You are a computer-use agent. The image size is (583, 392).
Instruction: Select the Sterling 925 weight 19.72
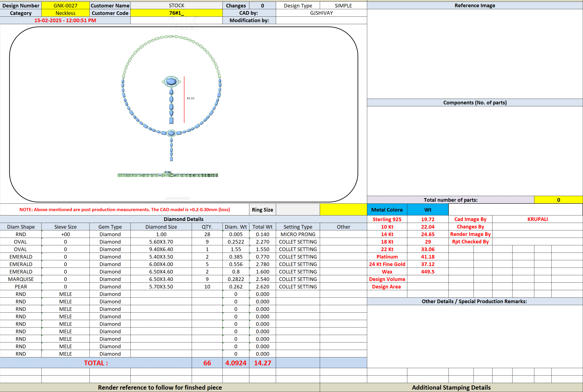point(427,219)
